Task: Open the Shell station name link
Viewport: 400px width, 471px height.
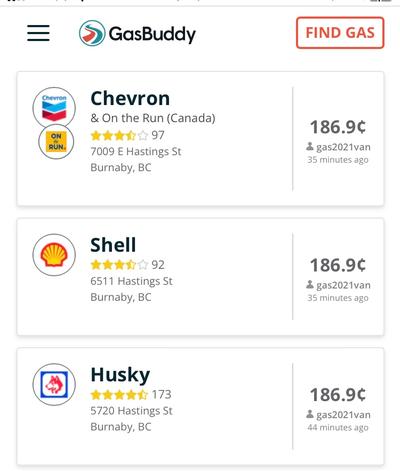Action: click(113, 245)
